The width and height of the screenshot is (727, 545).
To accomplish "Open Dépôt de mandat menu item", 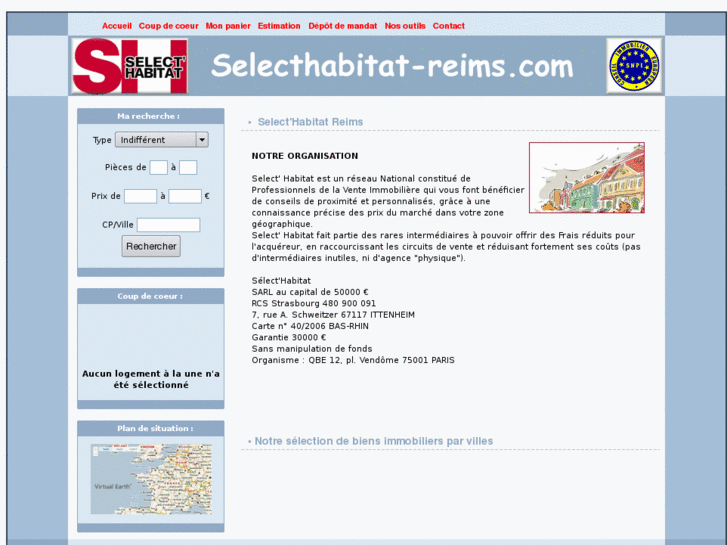I will pos(343,26).
